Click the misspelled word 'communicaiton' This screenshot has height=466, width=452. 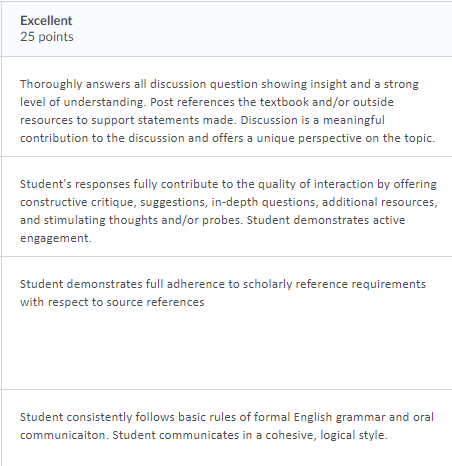[64, 435]
